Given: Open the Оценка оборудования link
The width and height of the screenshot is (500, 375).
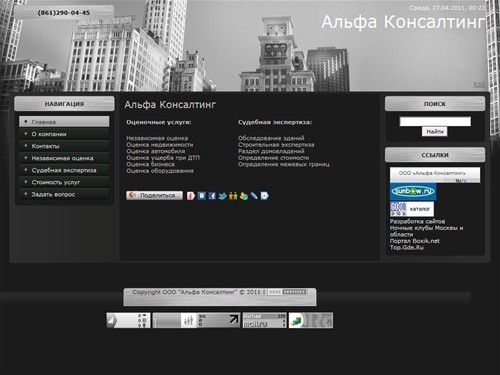Looking at the screenshot, I should (160, 171).
